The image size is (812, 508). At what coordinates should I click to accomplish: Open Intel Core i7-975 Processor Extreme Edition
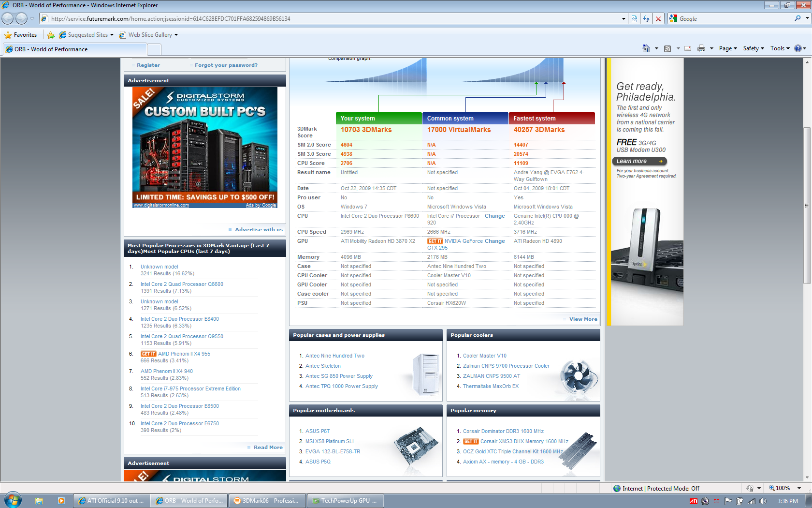click(x=190, y=389)
